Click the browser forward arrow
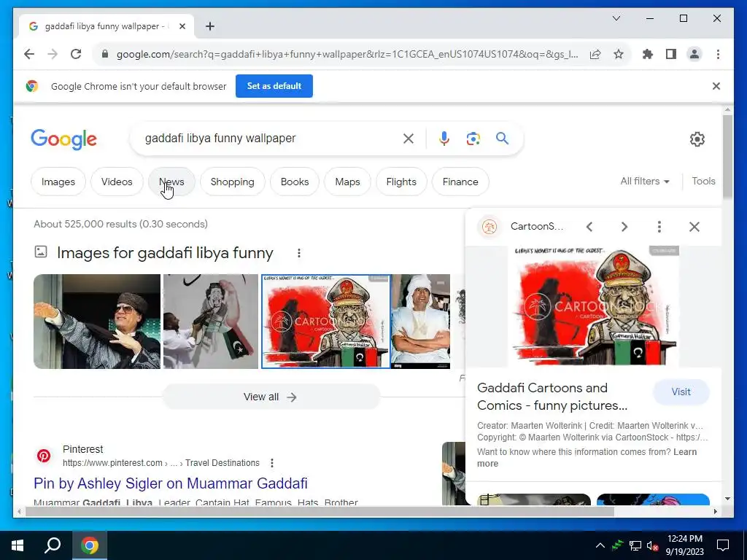 tap(53, 54)
